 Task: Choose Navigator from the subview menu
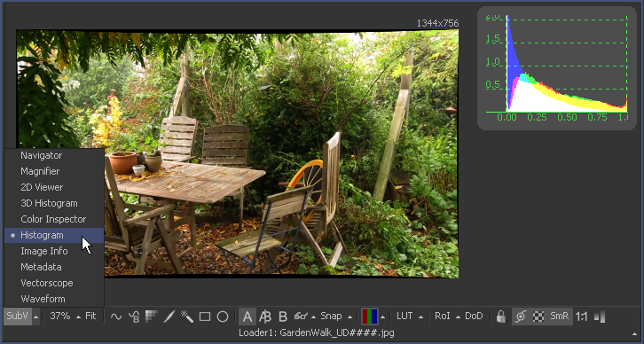pos(54,155)
